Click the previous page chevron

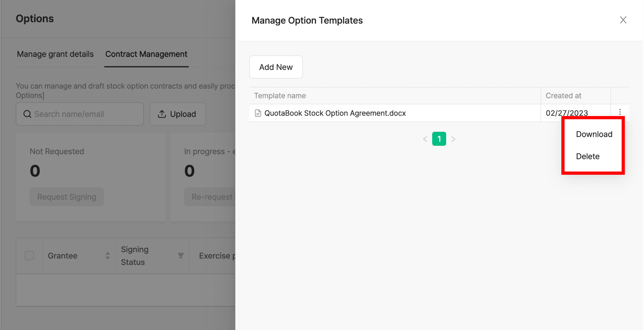pyautogui.click(x=425, y=139)
